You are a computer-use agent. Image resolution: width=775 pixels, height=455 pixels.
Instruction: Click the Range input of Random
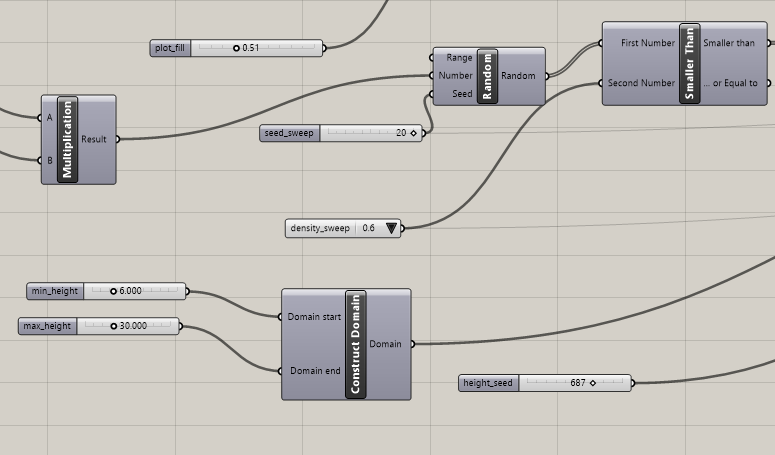point(459,58)
